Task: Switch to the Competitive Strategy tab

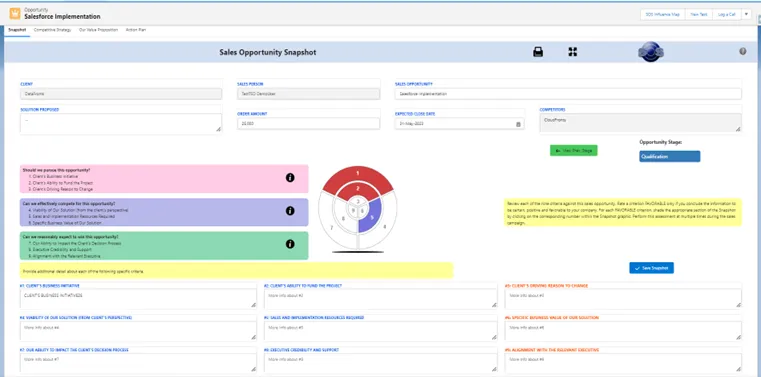Action: point(52,30)
